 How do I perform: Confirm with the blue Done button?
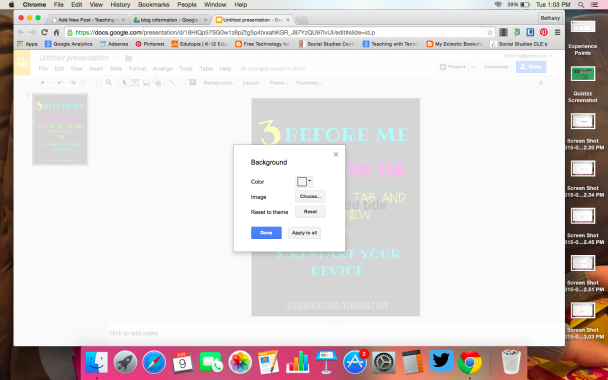pyautogui.click(x=266, y=233)
